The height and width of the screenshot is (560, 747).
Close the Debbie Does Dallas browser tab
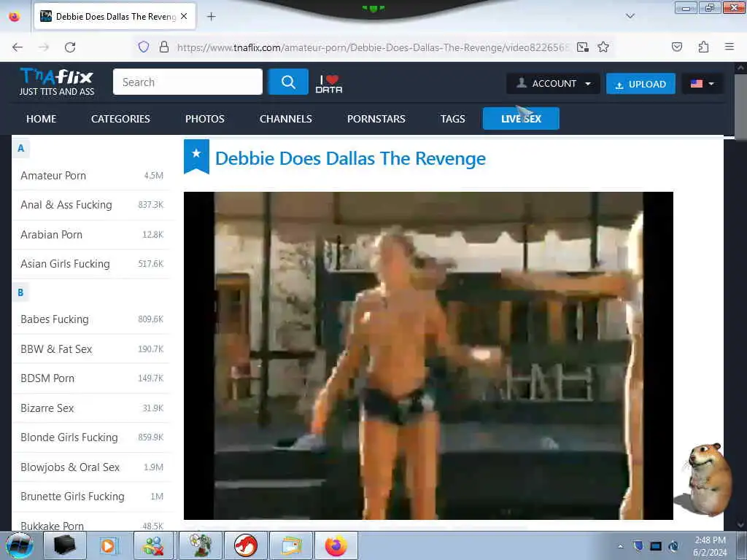(x=184, y=16)
